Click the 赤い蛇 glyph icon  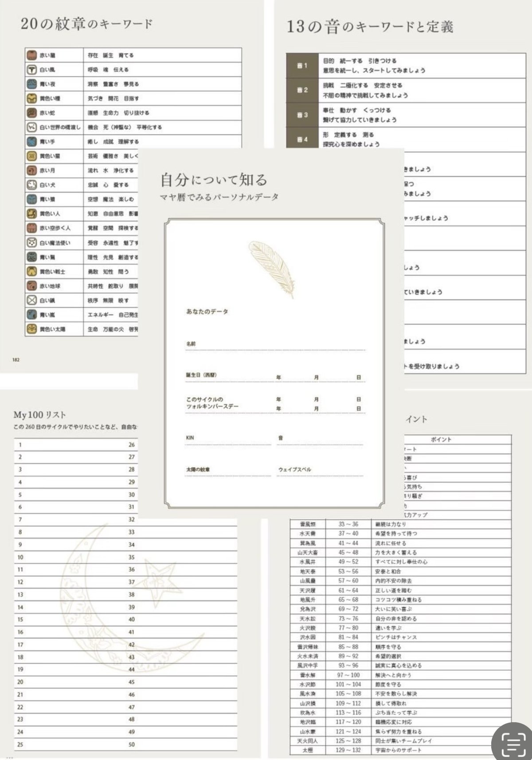click(31, 113)
